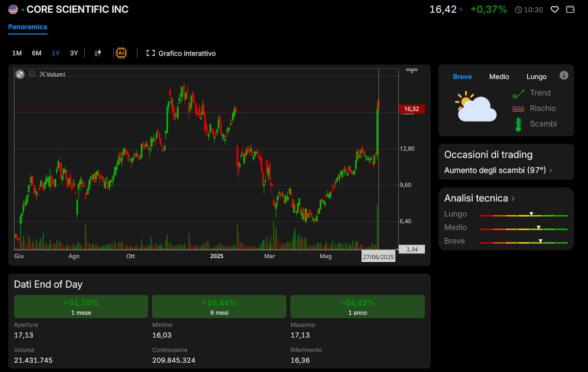
Task: Click the Controvalore value 209.845.324
Action: pos(174,360)
